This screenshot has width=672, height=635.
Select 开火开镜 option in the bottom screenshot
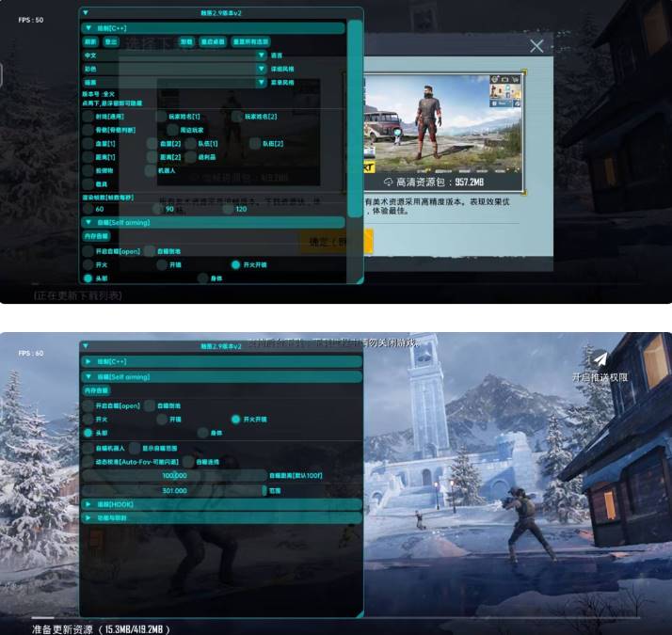point(235,419)
